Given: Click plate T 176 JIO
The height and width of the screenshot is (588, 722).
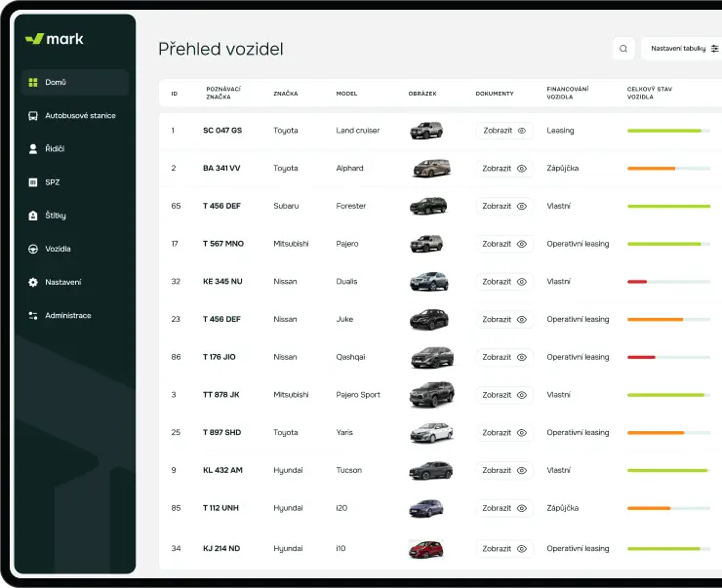Looking at the screenshot, I should pyautogui.click(x=220, y=357).
